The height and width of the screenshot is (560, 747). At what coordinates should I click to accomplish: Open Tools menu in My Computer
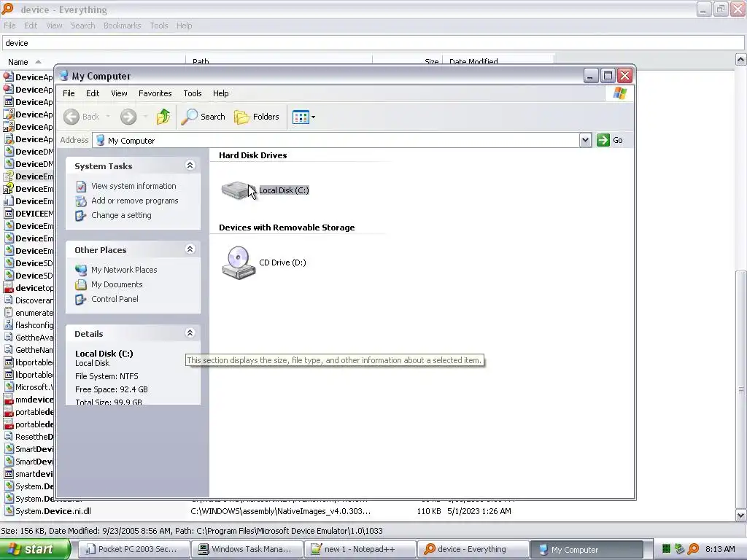(193, 93)
